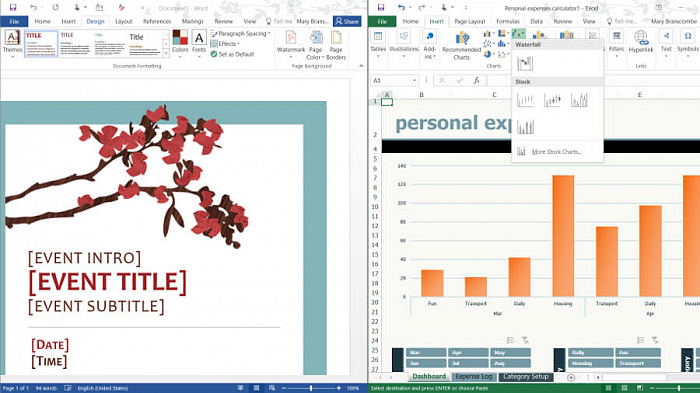Screen dimensions: 700x393
Task: Expand Paragraph Spacing options in Word
Action: 240,33
